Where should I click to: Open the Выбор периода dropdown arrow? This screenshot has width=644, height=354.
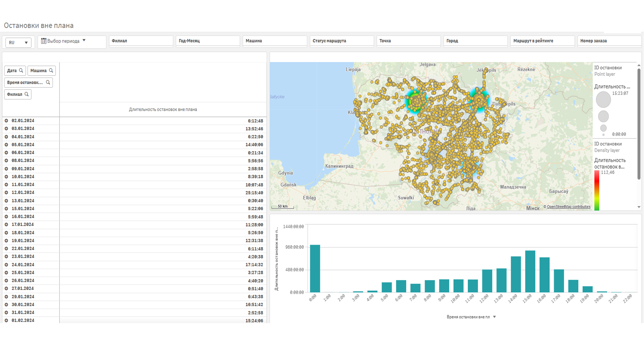click(x=84, y=41)
